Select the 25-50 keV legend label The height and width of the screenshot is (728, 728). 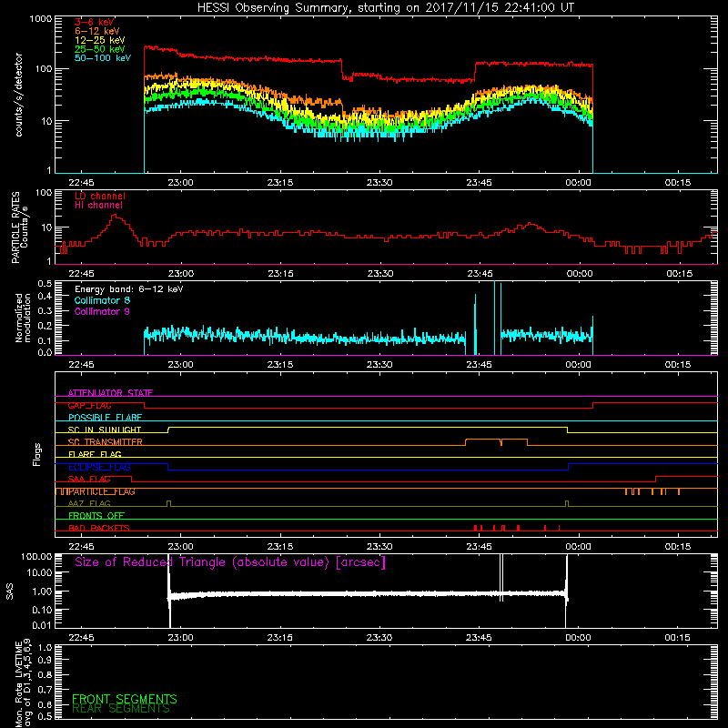100,49
